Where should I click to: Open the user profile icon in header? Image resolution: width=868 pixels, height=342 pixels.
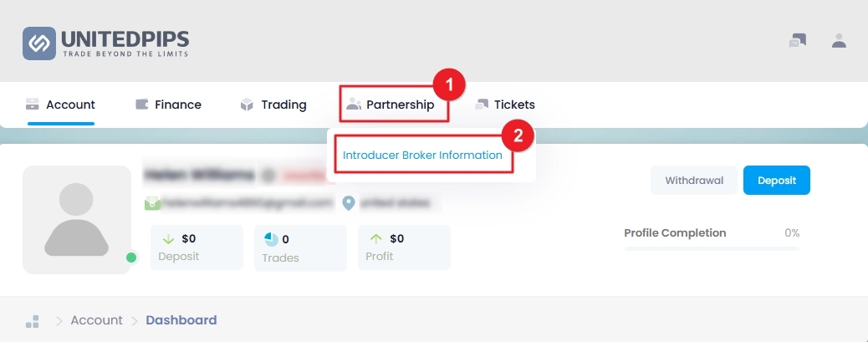(840, 40)
